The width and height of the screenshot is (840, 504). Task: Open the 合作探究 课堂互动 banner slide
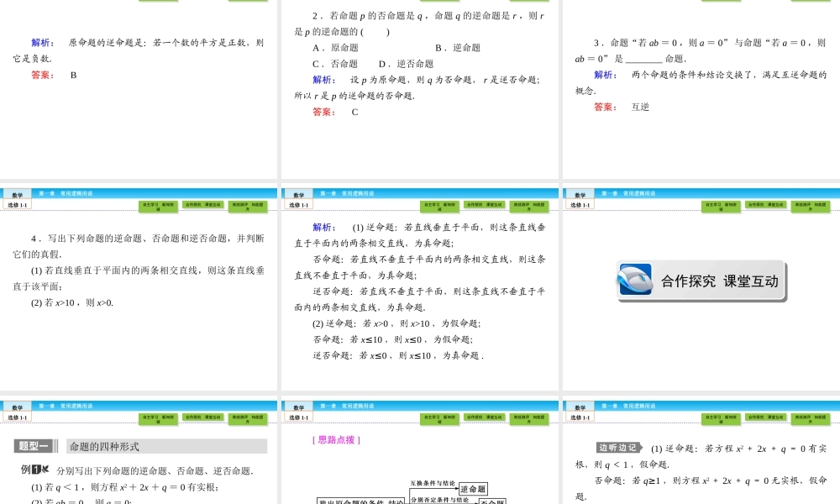[701, 281]
